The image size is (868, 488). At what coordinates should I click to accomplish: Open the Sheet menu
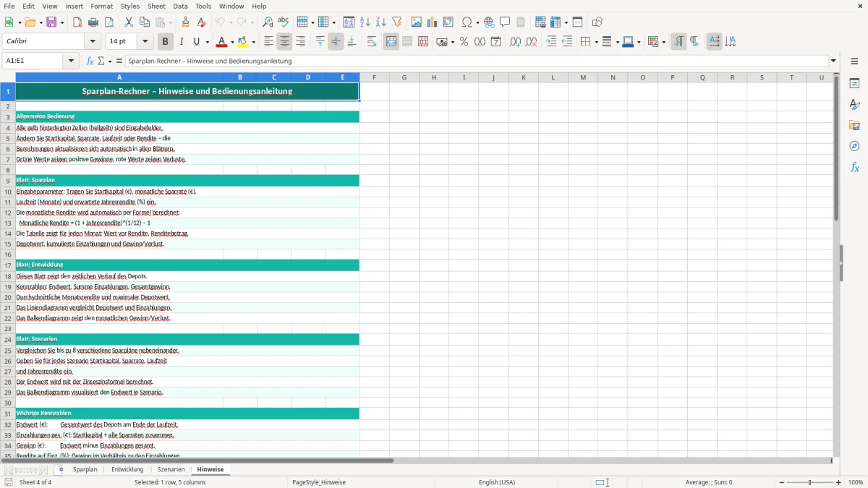pos(157,6)
